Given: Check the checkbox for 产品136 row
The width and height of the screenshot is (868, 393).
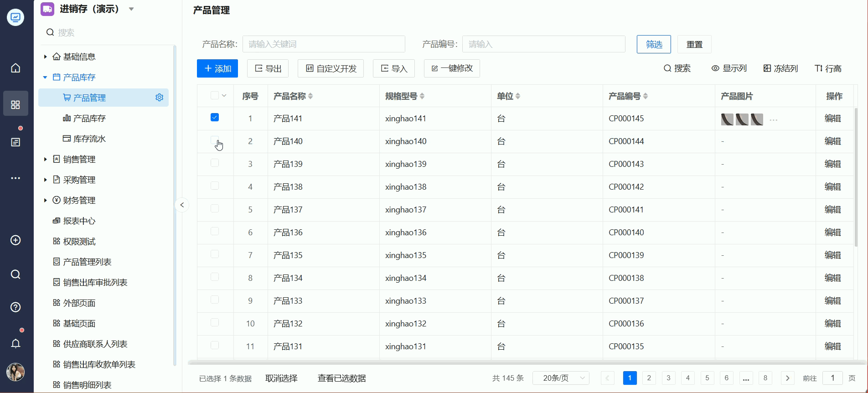Looking at the screenshot, I should (x=215, y=231).
